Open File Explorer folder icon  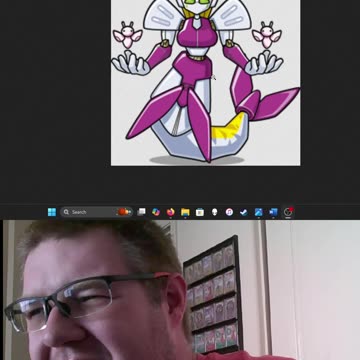click(185, 212)
